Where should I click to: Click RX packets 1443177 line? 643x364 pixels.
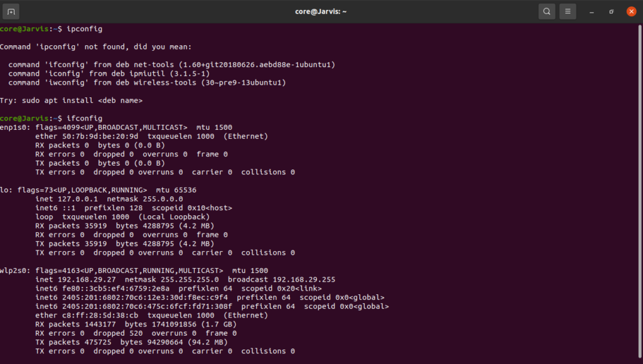coord(136,324)
